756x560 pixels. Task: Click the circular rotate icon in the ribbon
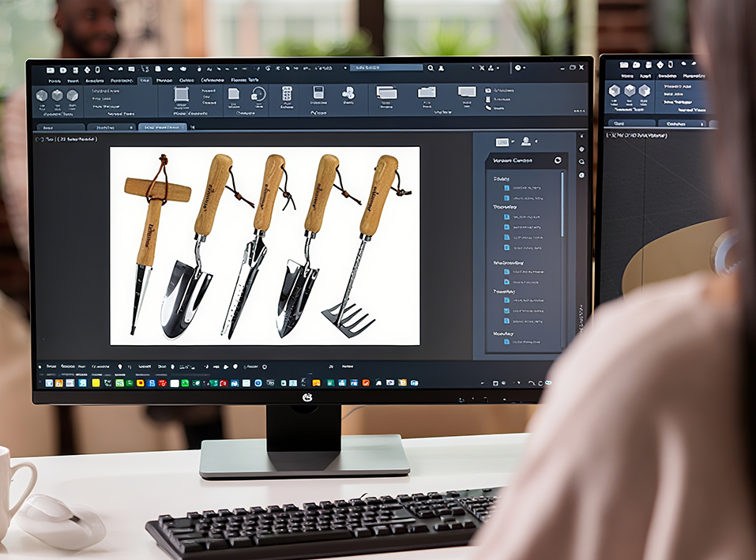pos(258,93)
